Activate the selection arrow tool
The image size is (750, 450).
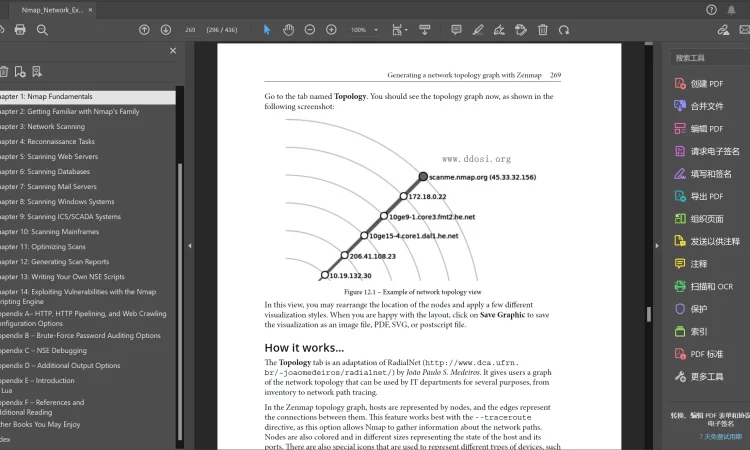[267, 30]
